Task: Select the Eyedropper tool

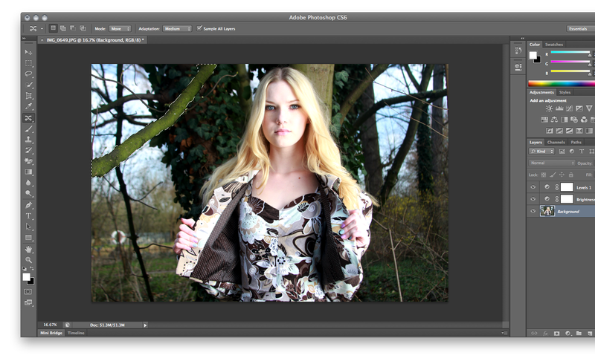Action: point(28,106)
